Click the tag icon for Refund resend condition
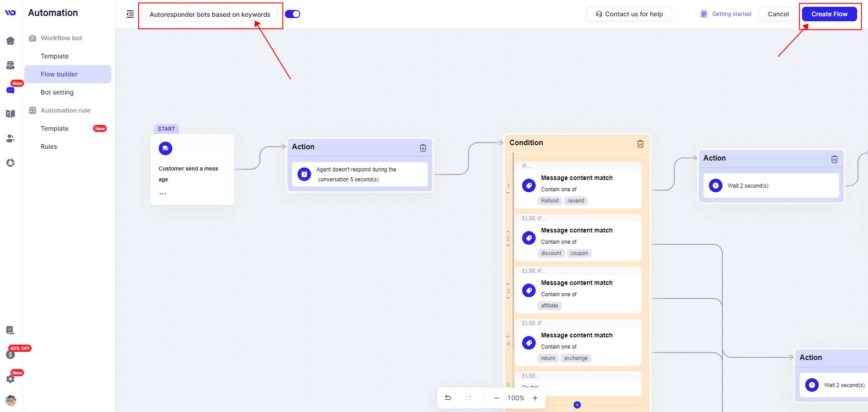The image size is (868, 412). point(529,185)
